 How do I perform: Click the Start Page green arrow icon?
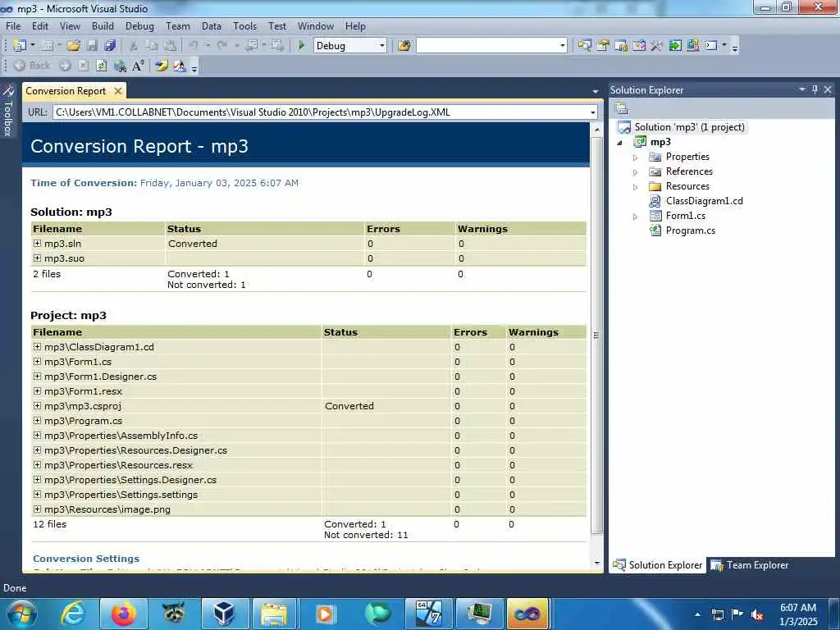[675, 46]
